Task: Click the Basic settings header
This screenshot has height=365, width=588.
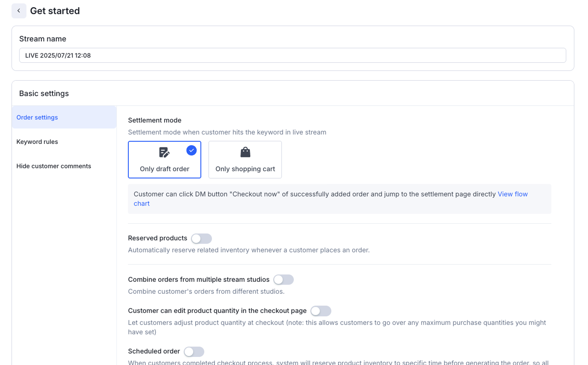Action: point(44,93)
